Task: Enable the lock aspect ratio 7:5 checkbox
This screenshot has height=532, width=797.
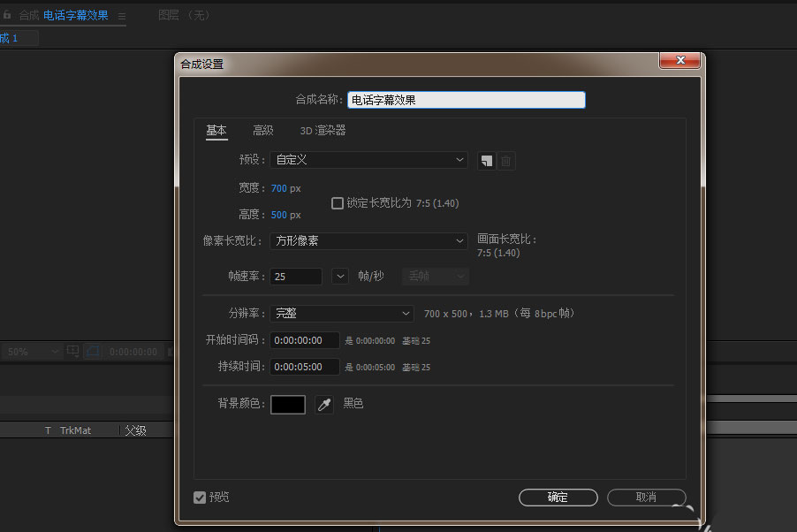Action: pos(337,203)
